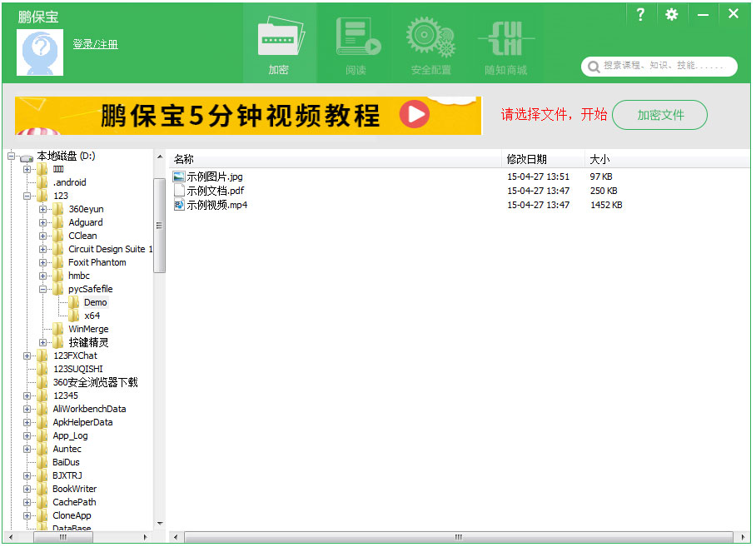Click tree scroll down arrow

click(160, 524)
